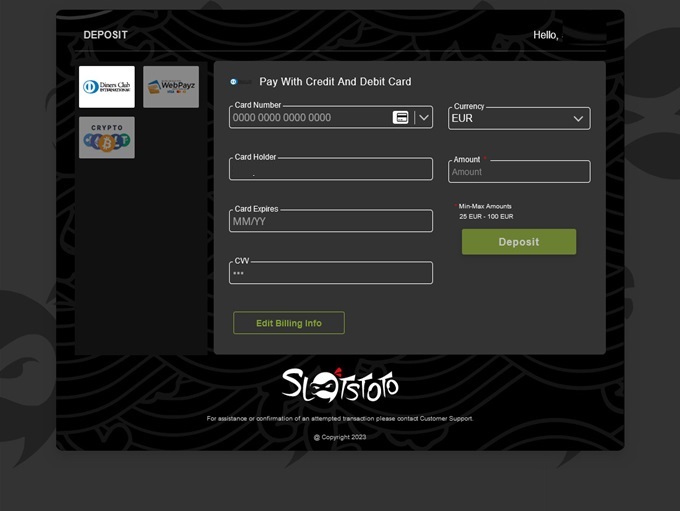Click the Amount input field
This screenshot has width=680, height=511.
[x=519, y=172]
